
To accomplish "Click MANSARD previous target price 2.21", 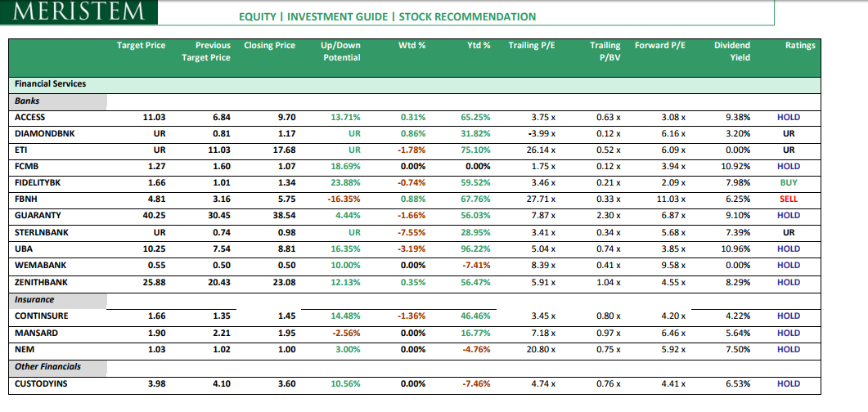I will (x=222, y=333).
